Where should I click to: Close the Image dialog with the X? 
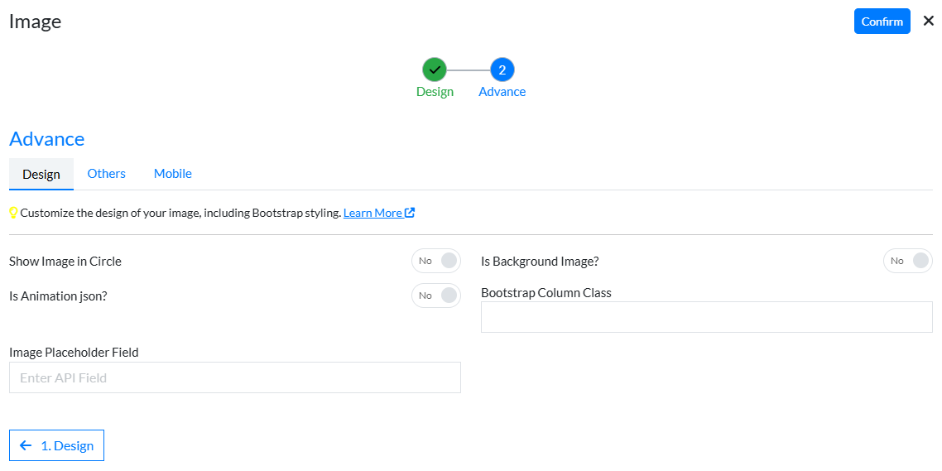click(928, 21)
